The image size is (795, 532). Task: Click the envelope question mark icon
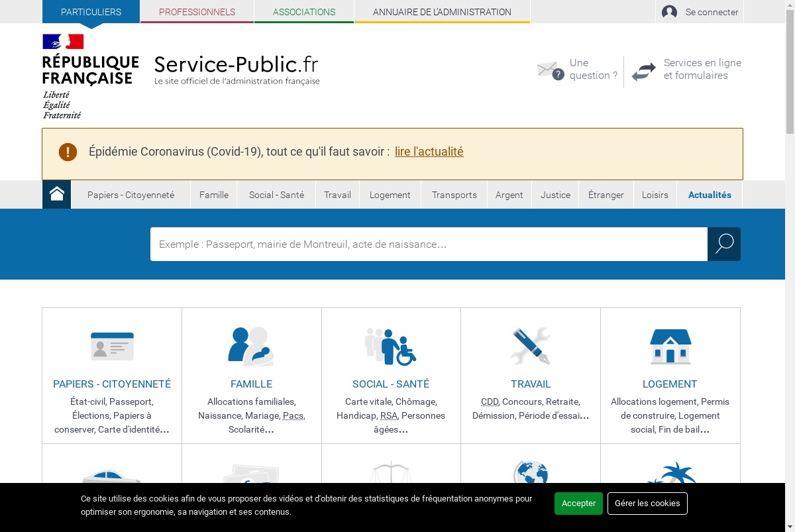(x=550, y=70)
